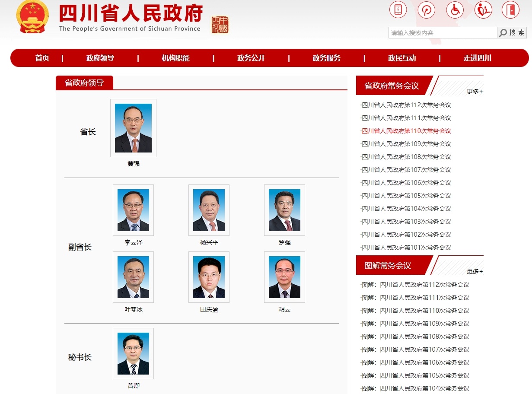The image size is (532, 394).
Task: Select secretary-general 曾卿's portrait
Action: [133, 353]
